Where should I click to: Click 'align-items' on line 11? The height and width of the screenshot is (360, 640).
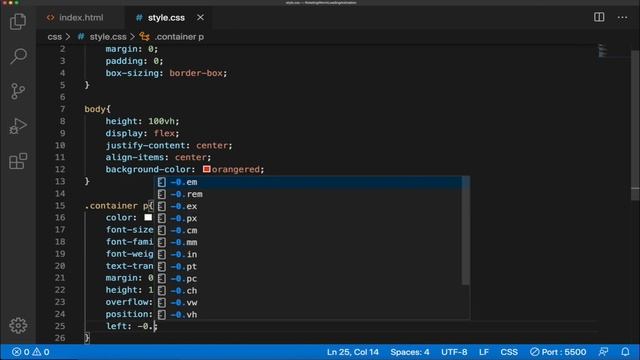(135, 157)
